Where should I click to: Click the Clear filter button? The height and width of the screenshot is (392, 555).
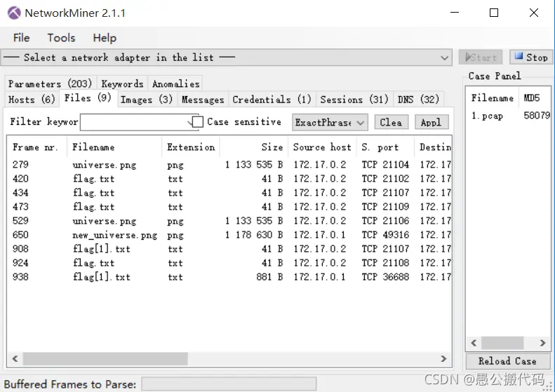pyautogui.click(x=391, y=123)
